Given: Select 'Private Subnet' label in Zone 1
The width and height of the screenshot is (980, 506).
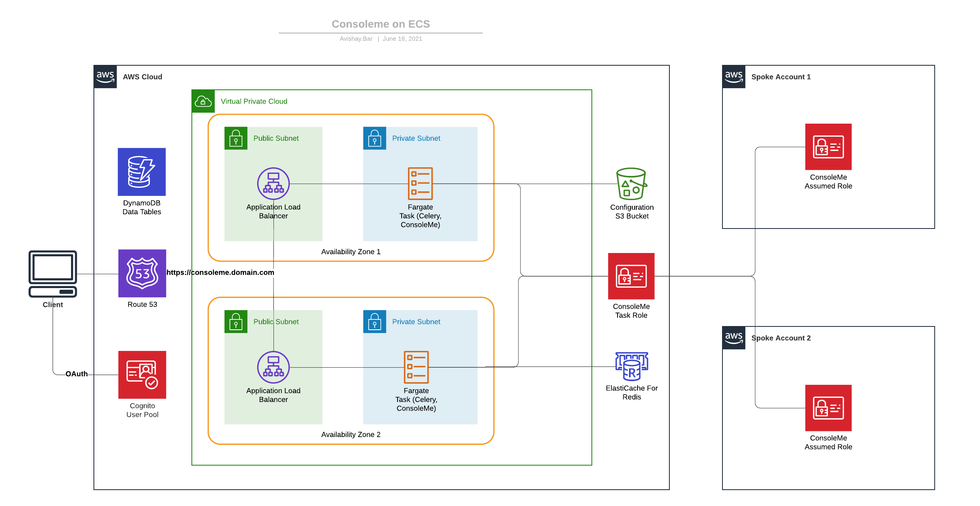Looking at the screenshot, I should [x=416, y=138].
